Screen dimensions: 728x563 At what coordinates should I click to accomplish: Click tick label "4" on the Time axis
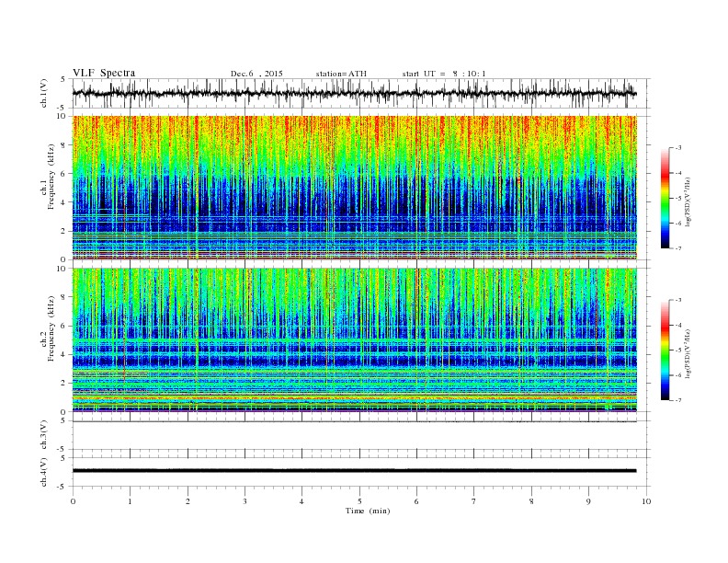pos(301,501)
